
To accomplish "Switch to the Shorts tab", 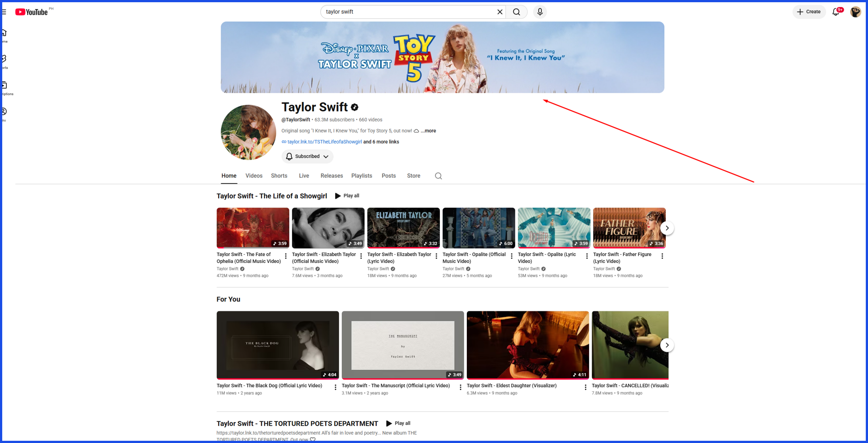I will click(279, 176).
